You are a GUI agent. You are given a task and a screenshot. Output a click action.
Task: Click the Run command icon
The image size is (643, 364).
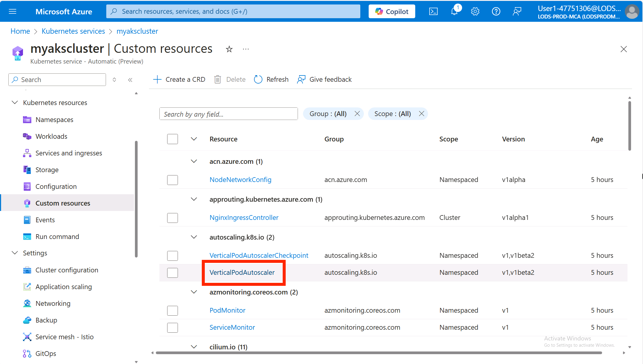(x=27, y=237)
